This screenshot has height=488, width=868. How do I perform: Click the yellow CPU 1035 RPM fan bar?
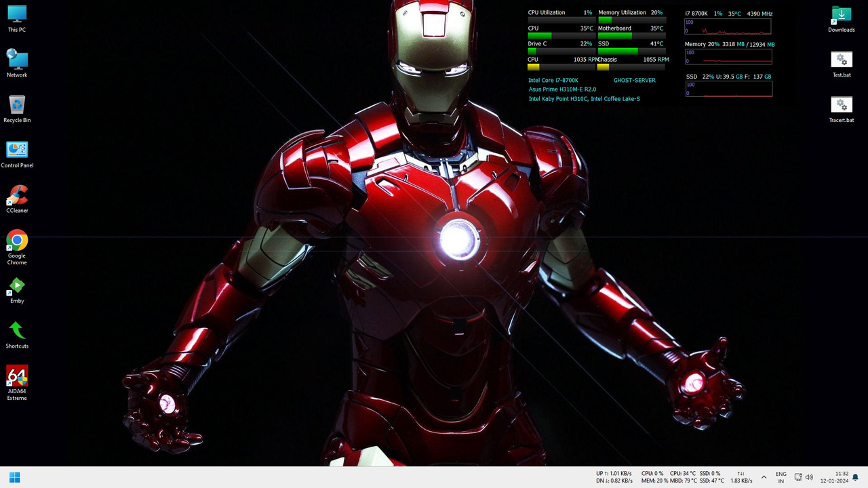coord(561,66)
